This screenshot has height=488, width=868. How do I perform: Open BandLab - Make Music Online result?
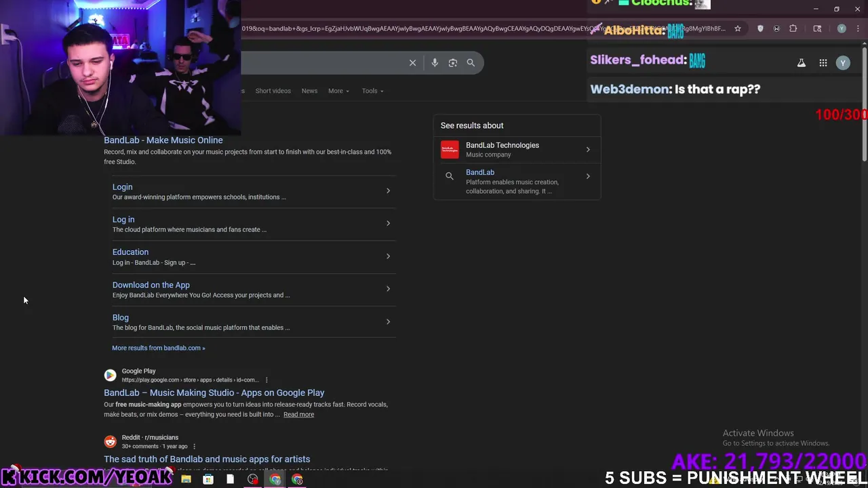click(163, 140)
